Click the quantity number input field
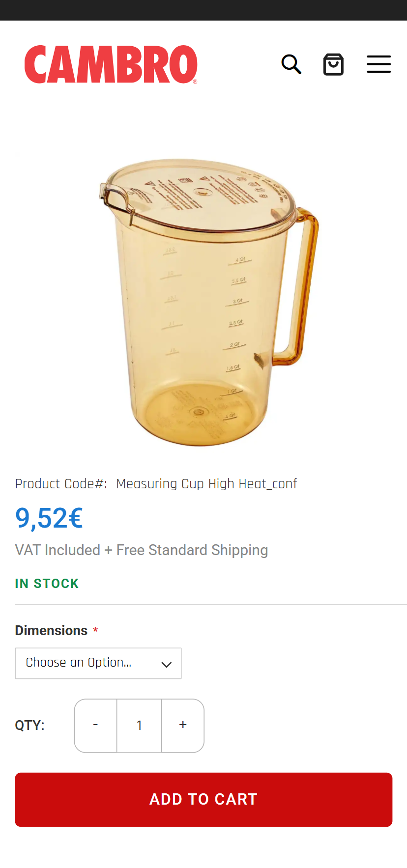The width and height of the screenshot is (407, 868). click(140, 726)
